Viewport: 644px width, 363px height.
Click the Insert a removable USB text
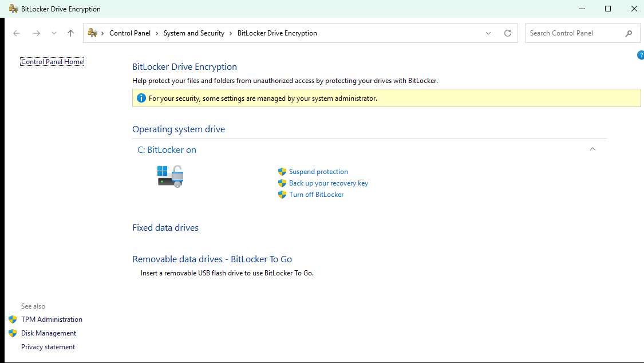(227, 273)
